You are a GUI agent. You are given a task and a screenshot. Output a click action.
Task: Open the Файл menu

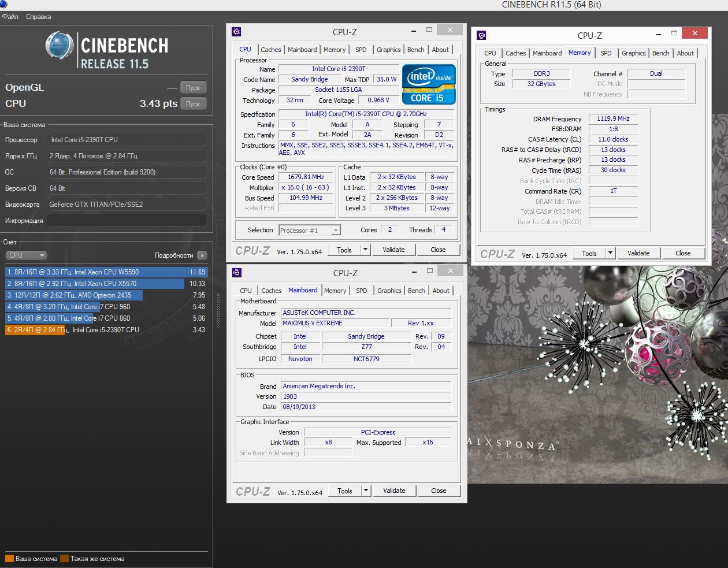[10, 17]
